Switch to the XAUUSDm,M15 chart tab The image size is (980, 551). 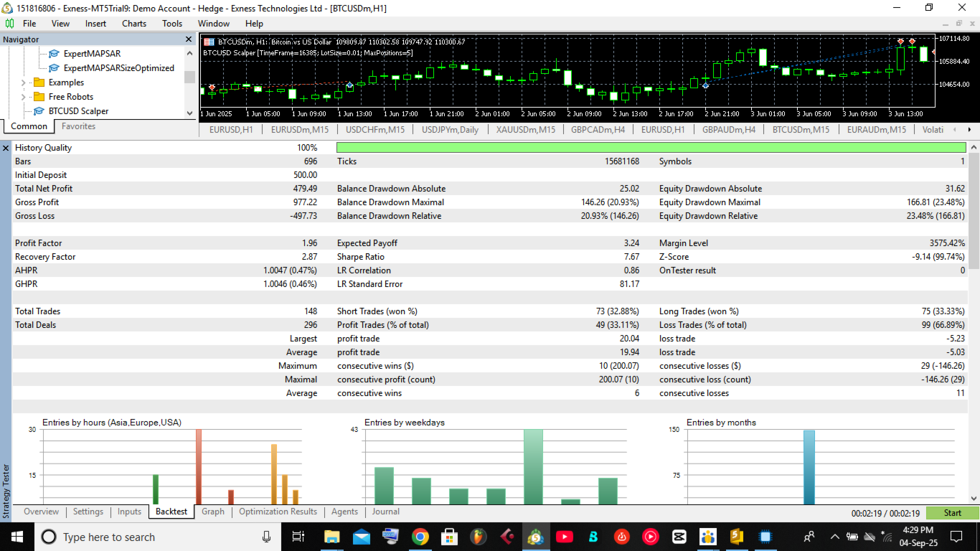pos(526,130)
